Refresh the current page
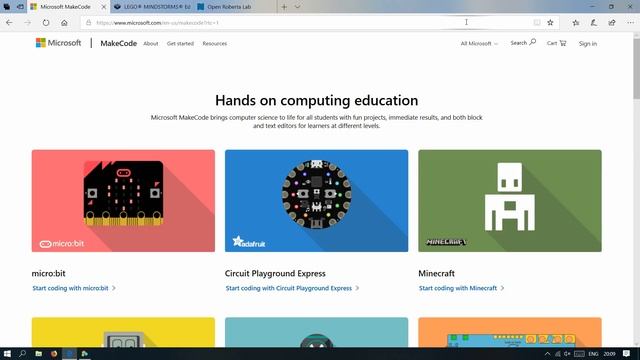Viewport: 640px width, 360px height. coord(46,23)
